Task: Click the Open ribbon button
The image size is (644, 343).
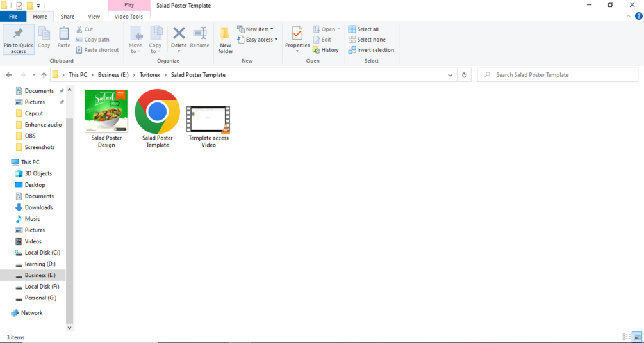Action: [327, 29]
